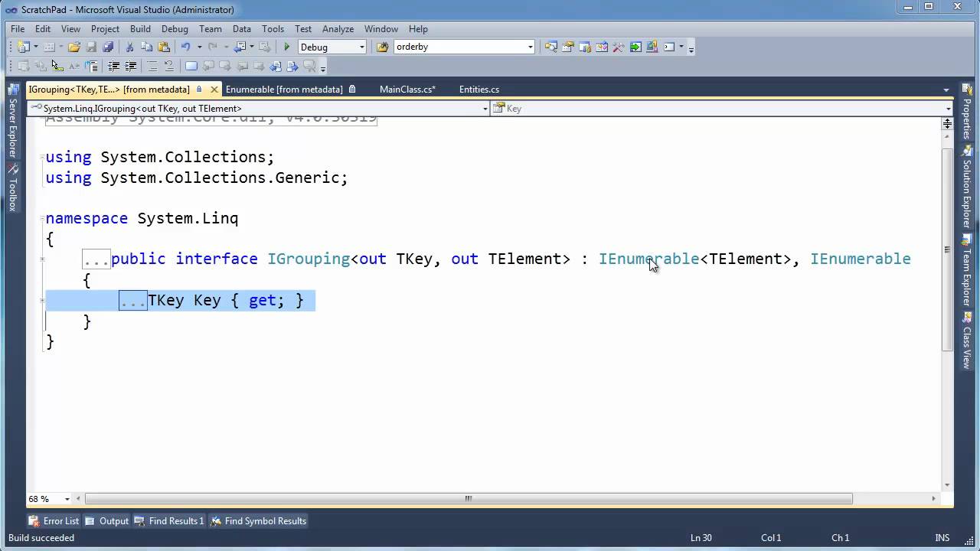Open the Debug menu

[x=175, y=28]
